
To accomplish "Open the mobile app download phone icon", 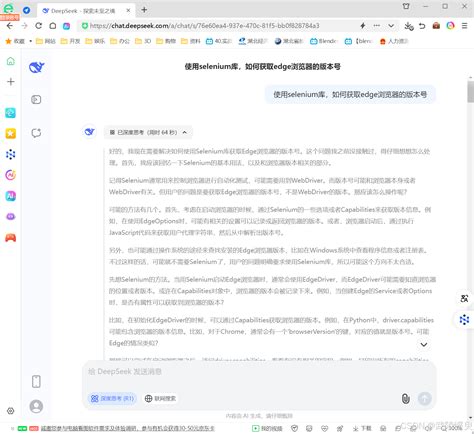I will [x=36, y=382].
